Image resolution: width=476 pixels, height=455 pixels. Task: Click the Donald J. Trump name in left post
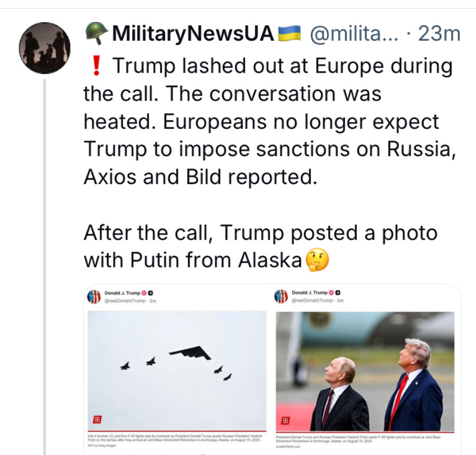122,293
